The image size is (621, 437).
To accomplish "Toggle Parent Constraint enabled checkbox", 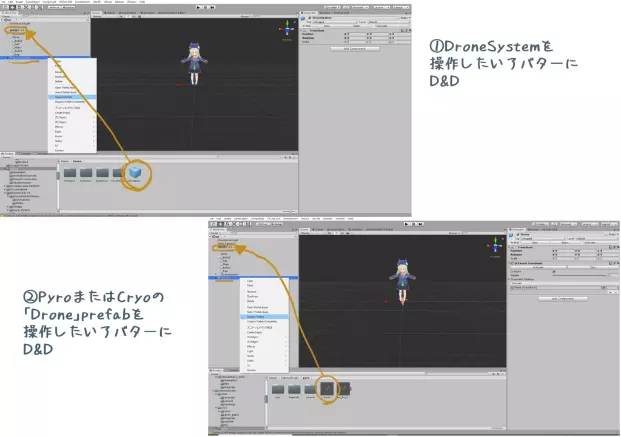I will [514, 263].
